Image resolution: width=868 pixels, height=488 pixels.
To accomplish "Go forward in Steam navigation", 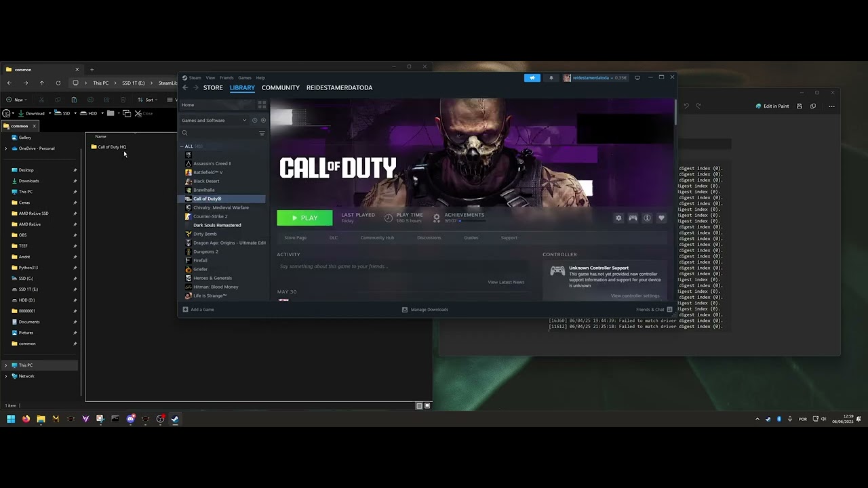I will tap(195, 87).
